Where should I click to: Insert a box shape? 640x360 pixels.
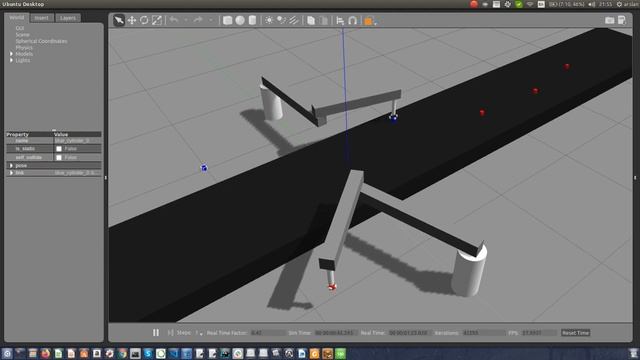227,20
